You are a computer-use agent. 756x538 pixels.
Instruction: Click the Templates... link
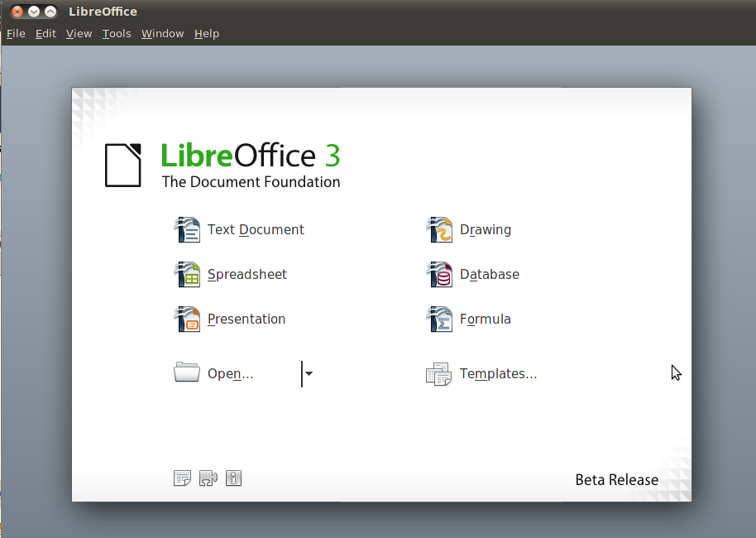[498, 373]
